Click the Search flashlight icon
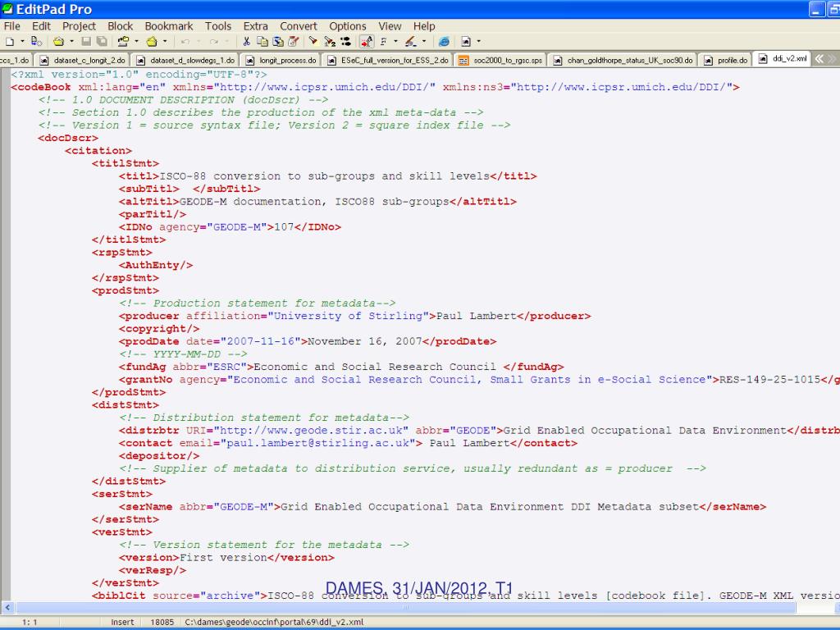 tap(313, 41)
